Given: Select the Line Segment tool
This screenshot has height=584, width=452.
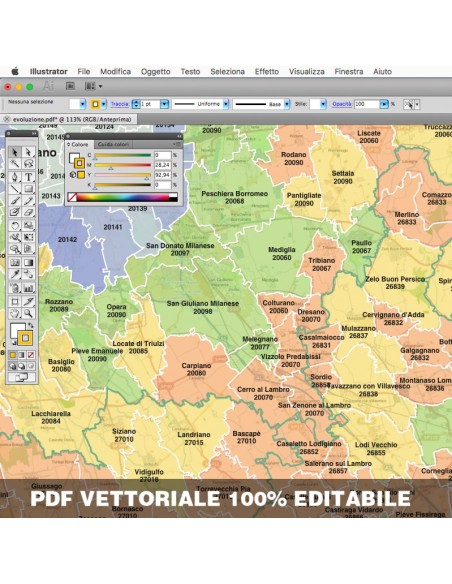Looking at the screenshot, I should pos(15,188).
